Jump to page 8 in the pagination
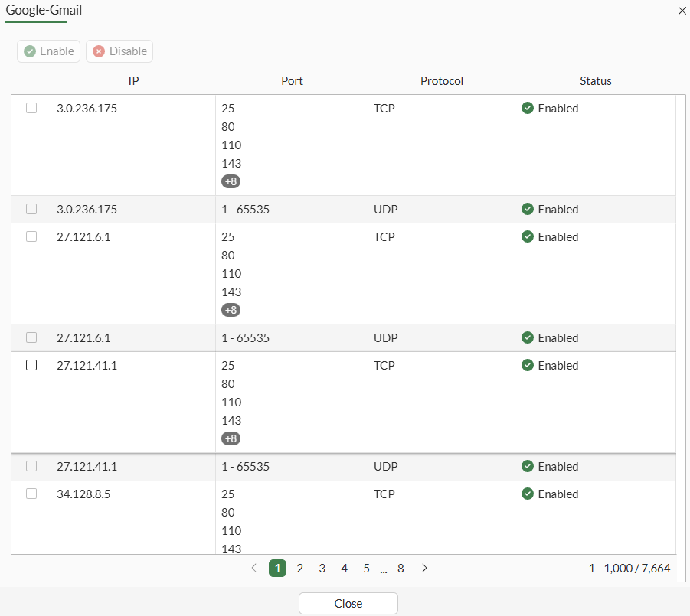The width and height of the screenshot is (690, 616). tap(401, 568)
